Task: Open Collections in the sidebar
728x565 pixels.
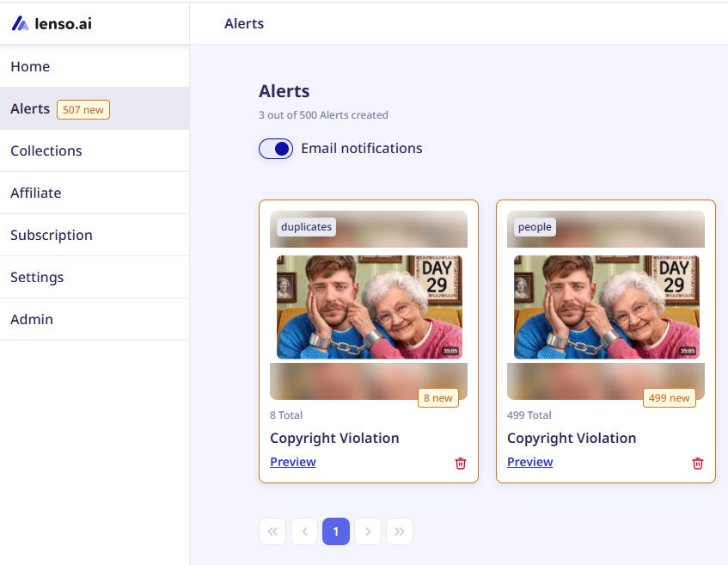Action: point(95,150)
